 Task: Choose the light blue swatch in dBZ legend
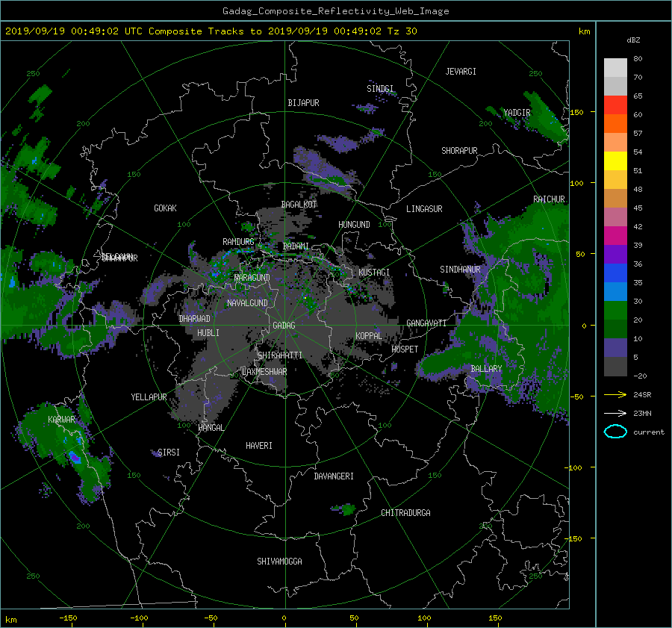point(615,291)
